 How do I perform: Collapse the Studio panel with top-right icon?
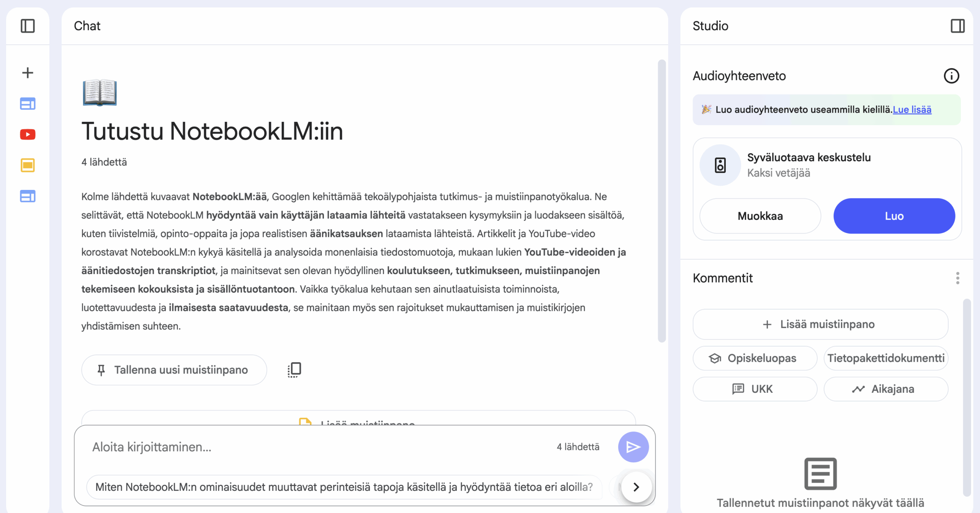pyautogui.click(x=957, y=26)
